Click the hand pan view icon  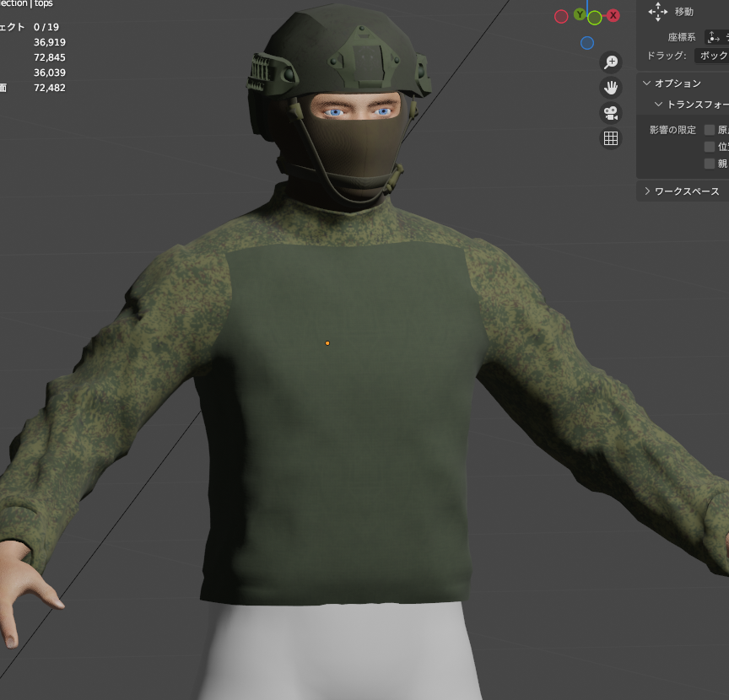tap(610, 88)
